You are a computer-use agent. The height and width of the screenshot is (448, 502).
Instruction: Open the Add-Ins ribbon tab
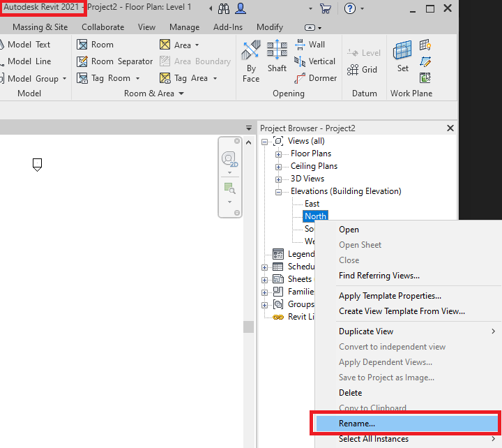point(228,27)
